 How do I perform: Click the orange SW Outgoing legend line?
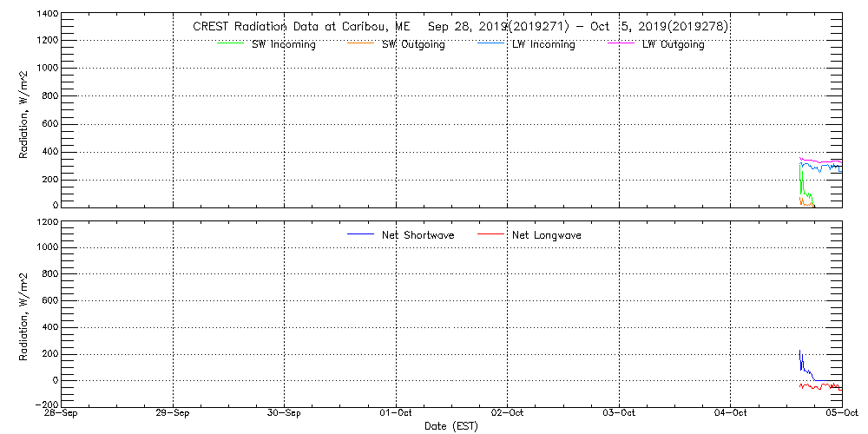point(360,43)
